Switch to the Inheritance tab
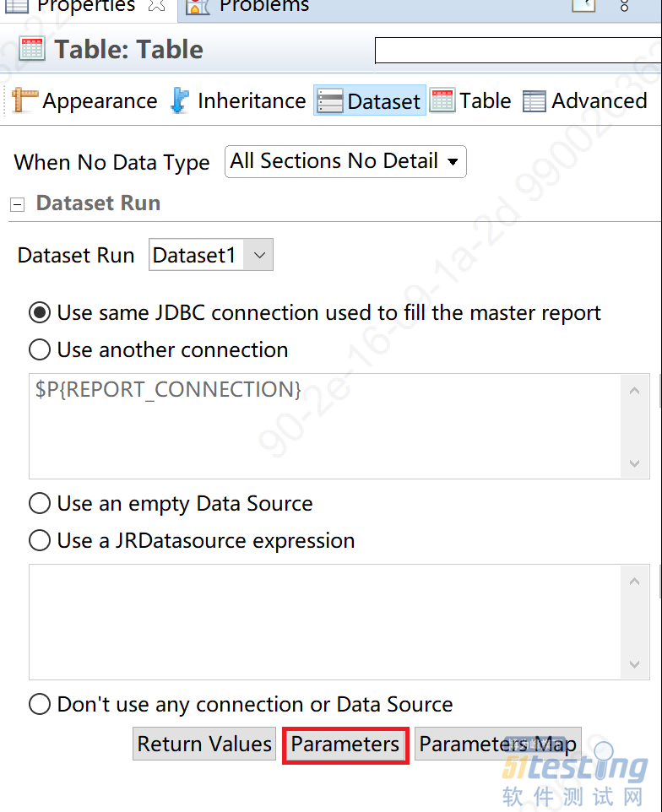The height and width of the screenshot is (812, 662). 238,100
